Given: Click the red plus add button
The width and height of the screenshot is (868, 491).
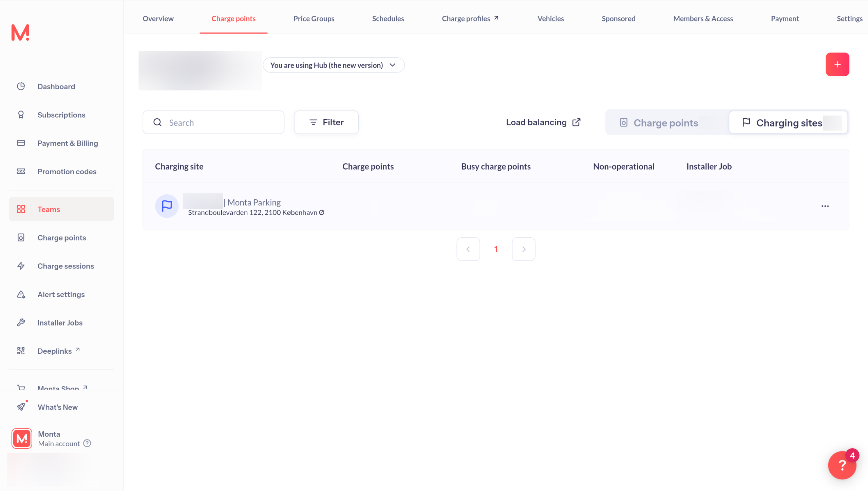Looking at the screenshot, I should pyautogui.click(x=837, y=64).
